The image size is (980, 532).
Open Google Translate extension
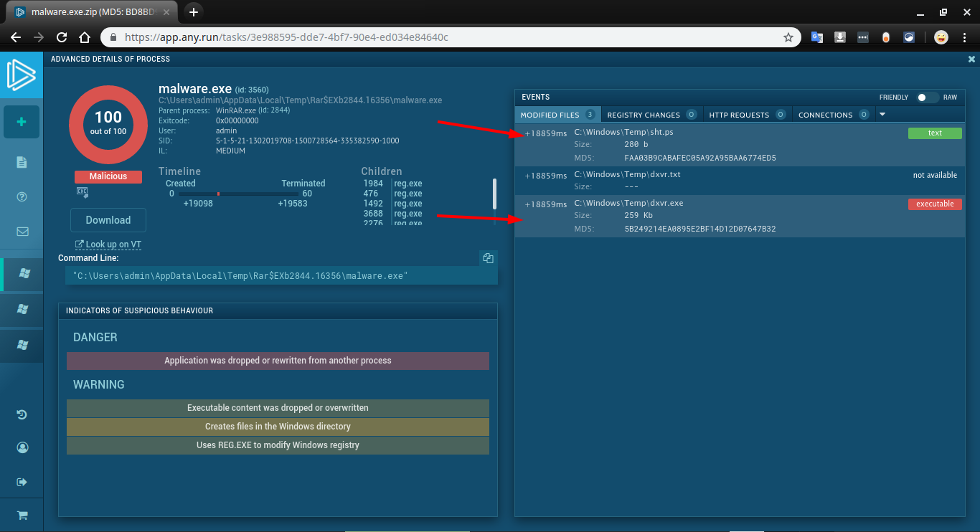point(817,37)
